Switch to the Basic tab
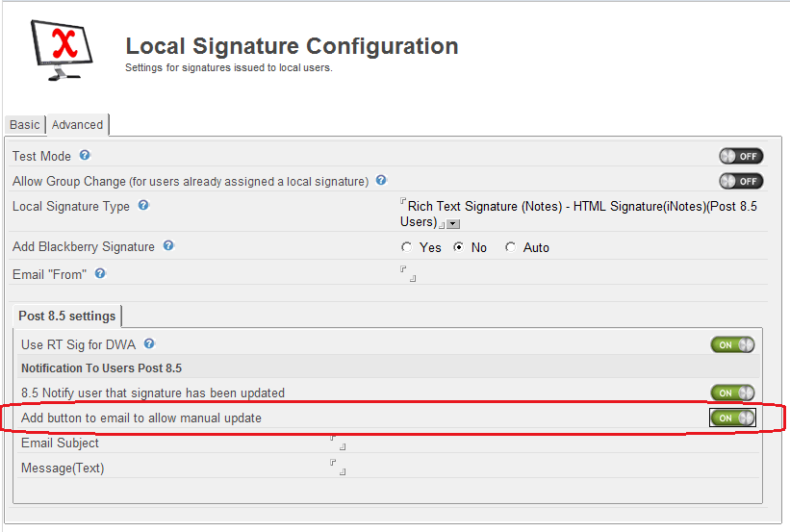790x532 pixels. [x=25, y=125]
